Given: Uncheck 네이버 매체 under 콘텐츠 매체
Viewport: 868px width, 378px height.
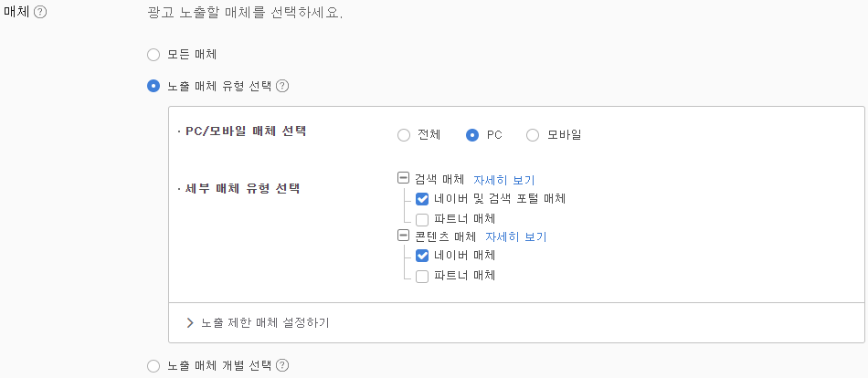Looking at the screenshot, I should [422, 256].
